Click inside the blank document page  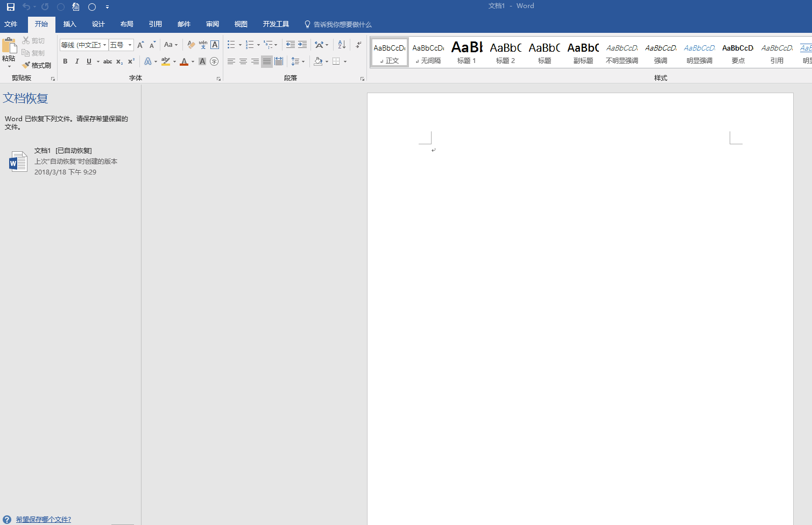point(580,309)
